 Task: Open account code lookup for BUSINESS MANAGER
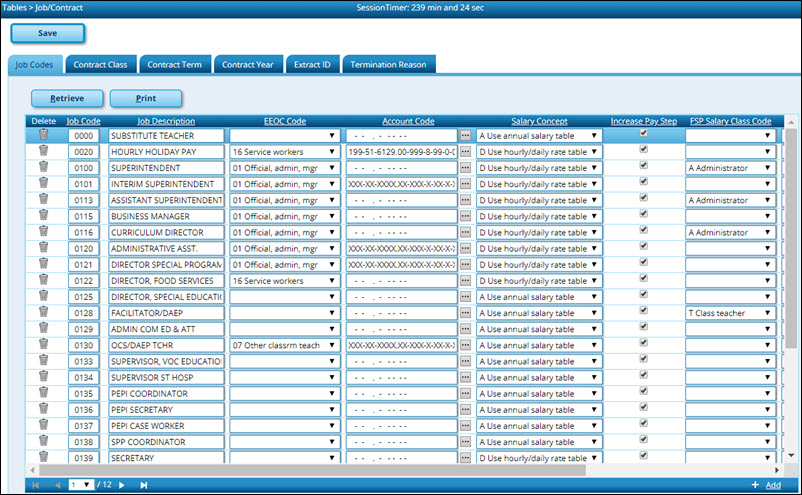click(465, 216)
